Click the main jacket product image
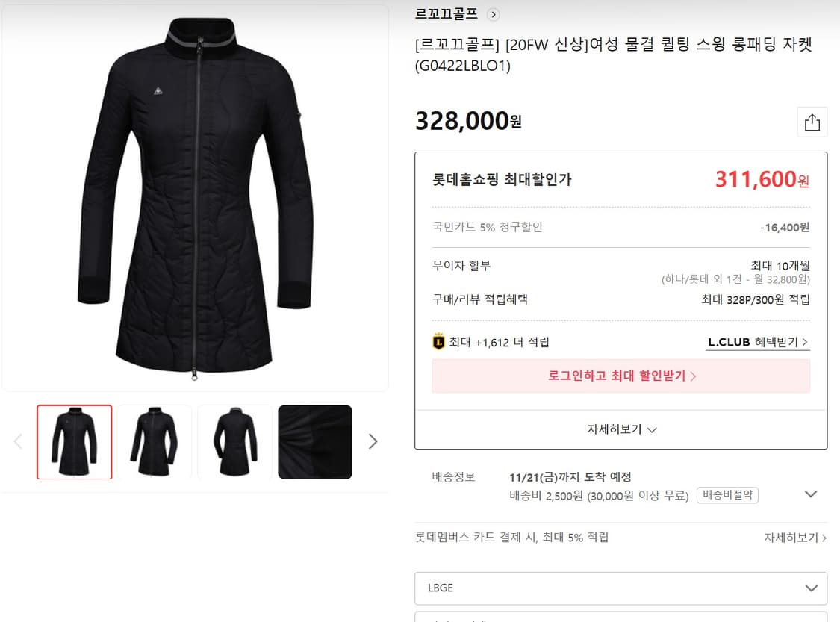The width and height of the screenshot is (840, 622). [194, 196]
